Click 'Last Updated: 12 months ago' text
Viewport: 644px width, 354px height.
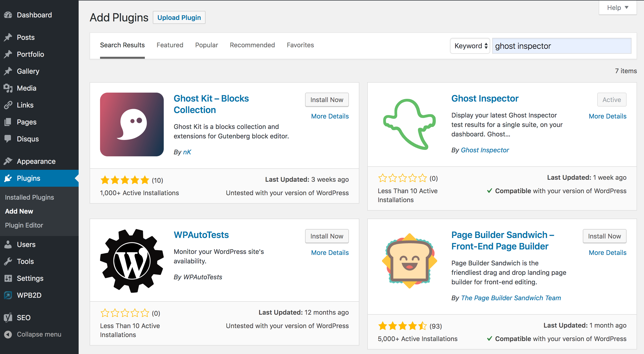click(x=304, y=312)
